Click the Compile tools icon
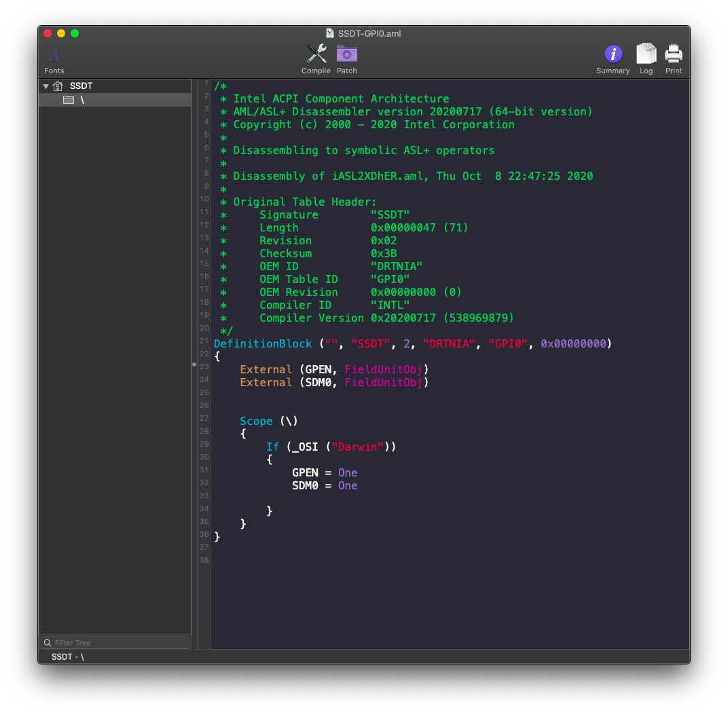Viewport: 728px width, 714px height. tap(316, 54)
